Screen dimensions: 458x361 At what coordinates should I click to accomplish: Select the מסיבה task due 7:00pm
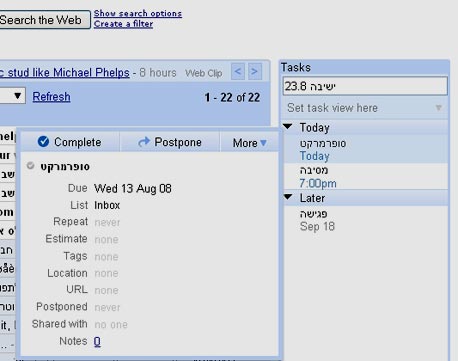pyautogui.click(x=365, y=177)
